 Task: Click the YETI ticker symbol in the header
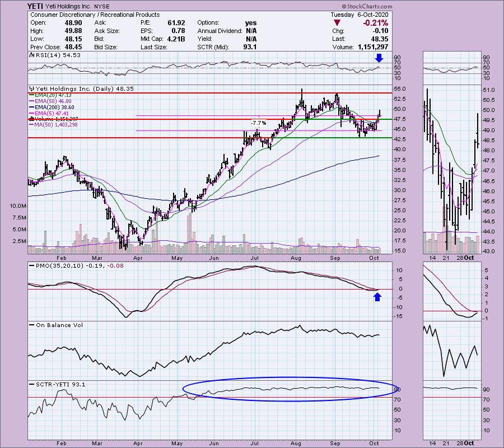(35, 6)
